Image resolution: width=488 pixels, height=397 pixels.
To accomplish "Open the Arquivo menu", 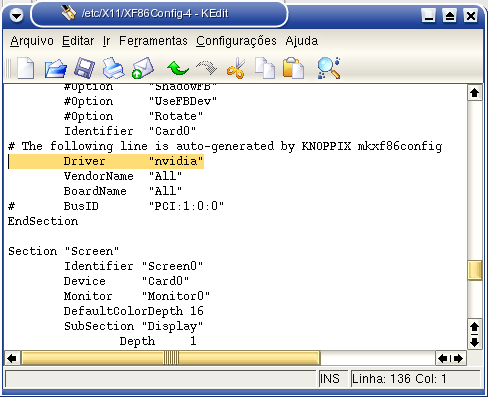I will point(32,41).
